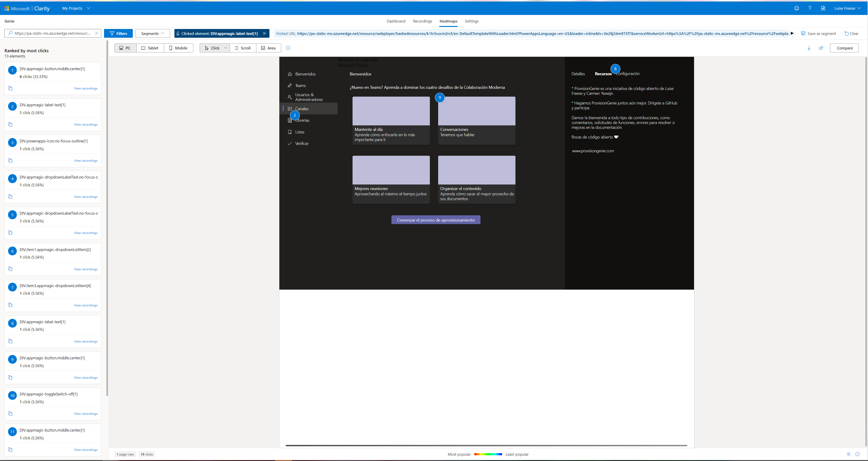Viewport: 868px width, 461px height.
Task: Click the bottom-right legend info icon
Action: [x=858, y=454]
